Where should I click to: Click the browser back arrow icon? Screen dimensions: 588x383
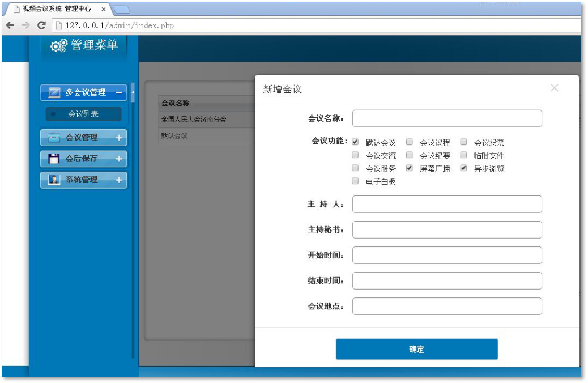(x=10, y=25)
